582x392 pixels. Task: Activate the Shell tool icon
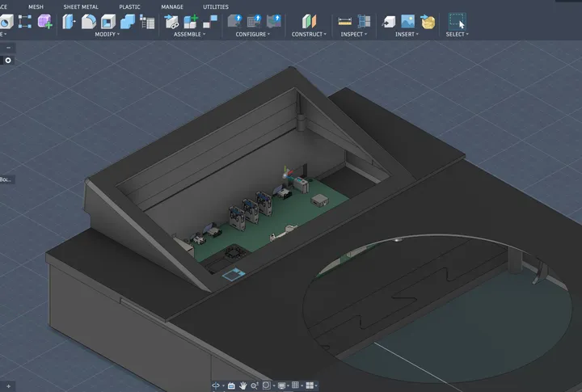108,22
